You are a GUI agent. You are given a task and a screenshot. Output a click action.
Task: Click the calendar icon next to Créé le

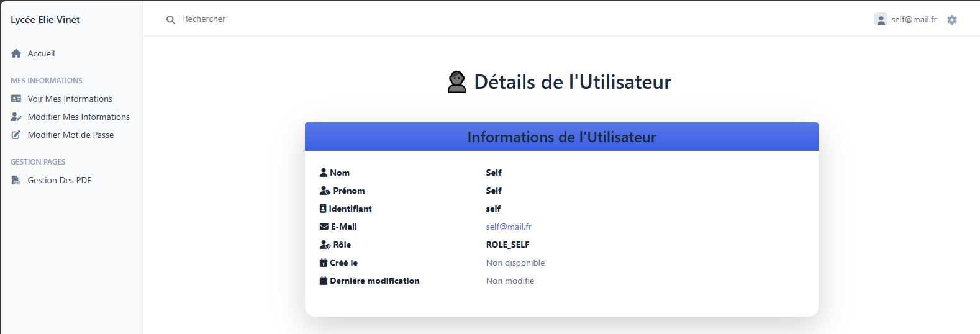click(323, 263)
